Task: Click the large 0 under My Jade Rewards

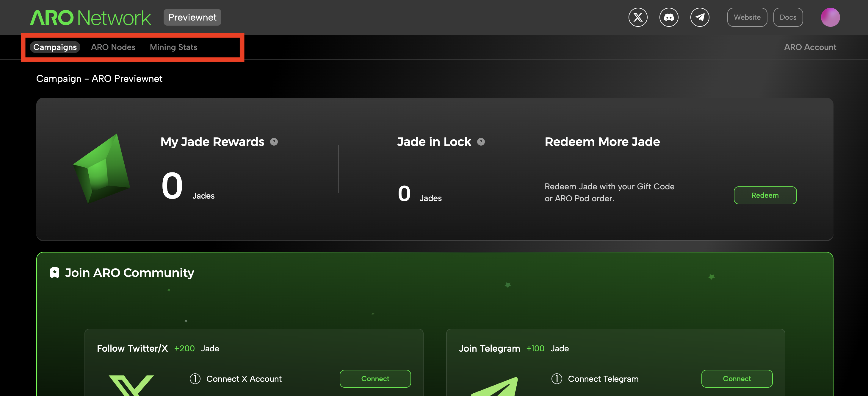Action: point(172,186)
